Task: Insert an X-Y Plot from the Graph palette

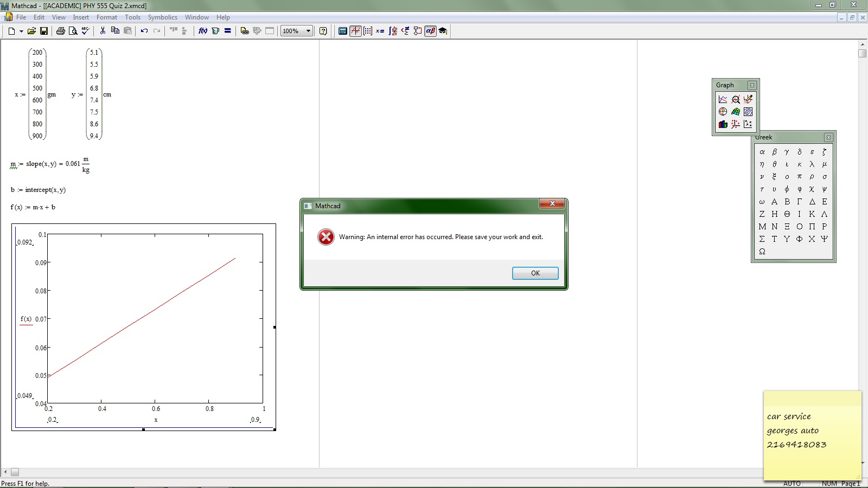Action: tap(723, 99)
